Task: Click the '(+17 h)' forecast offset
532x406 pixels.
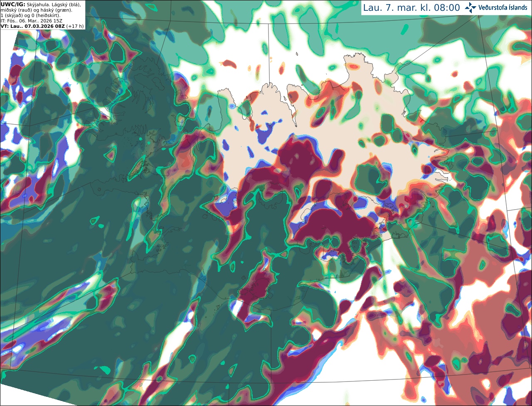Action: point(75,26)
